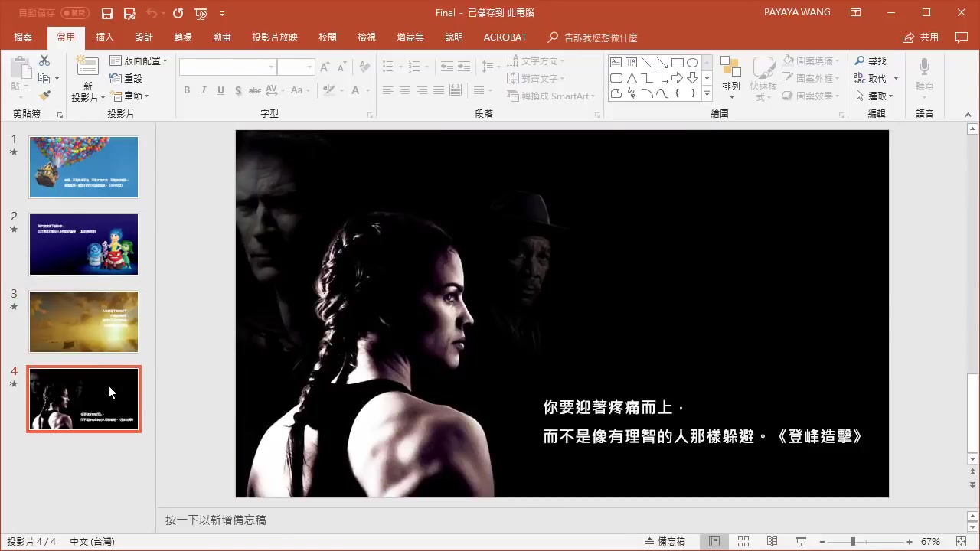Click the zoom percentage 67%
This screenshot has width=980, height=551.
pyautogui.click(x=931, y=541)
